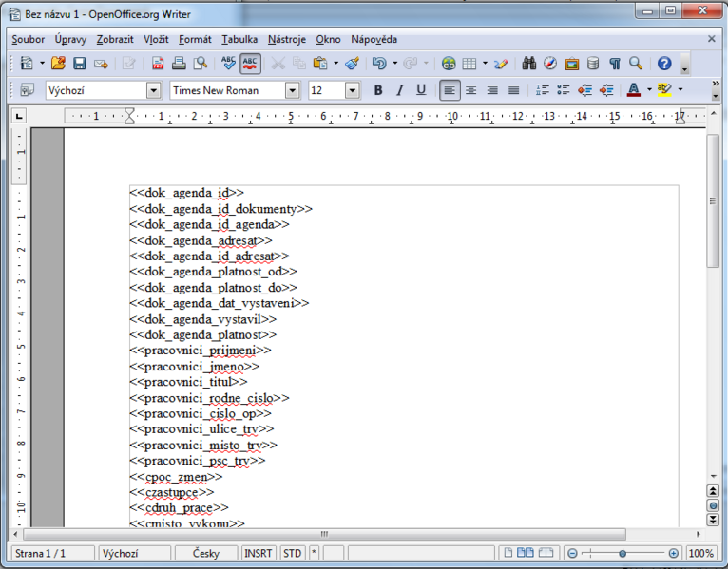Click the Strana 1 / 1 page field

coord(52,553)
